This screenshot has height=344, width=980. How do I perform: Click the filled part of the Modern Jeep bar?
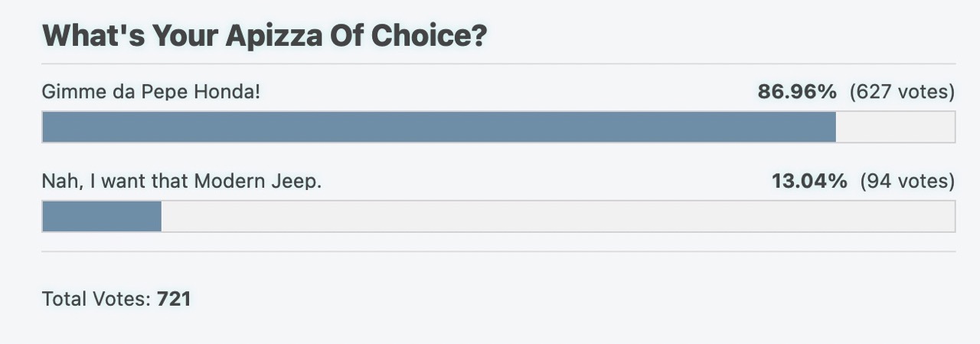point(102,216)
